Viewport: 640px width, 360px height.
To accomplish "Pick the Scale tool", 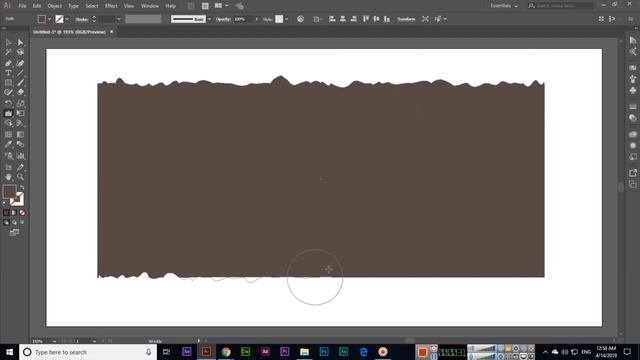I will pyautogui.click(x=20, y=103).
